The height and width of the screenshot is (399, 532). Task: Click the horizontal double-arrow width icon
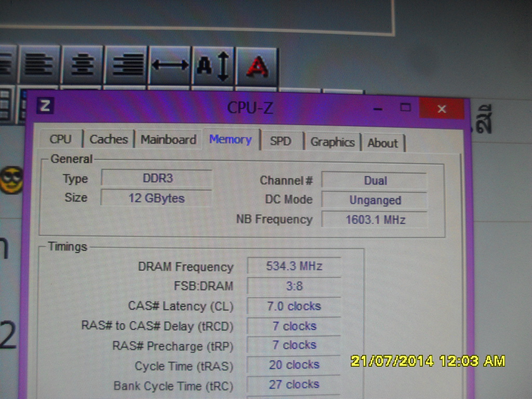click(x=170, y=64)
